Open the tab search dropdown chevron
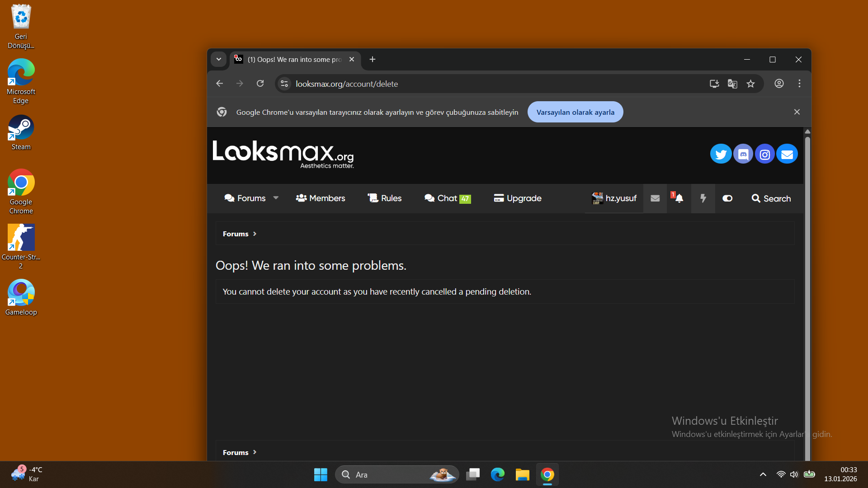868x488 pixels. (218, 59)
